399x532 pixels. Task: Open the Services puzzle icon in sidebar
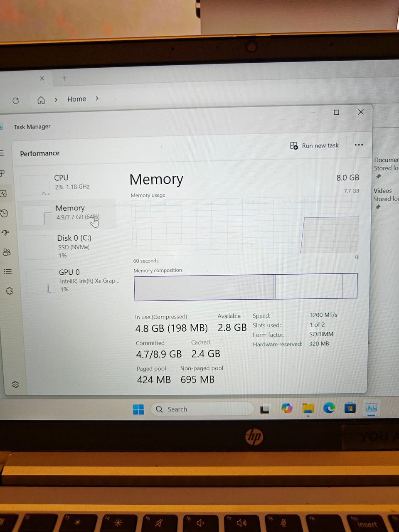click(9, 291)
